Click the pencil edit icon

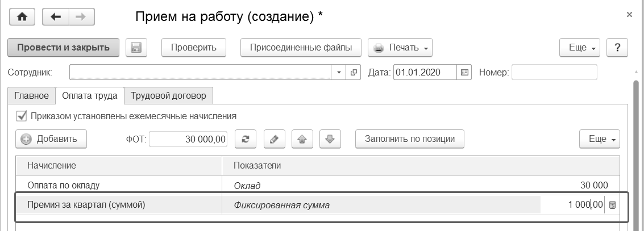click(274, 138)
